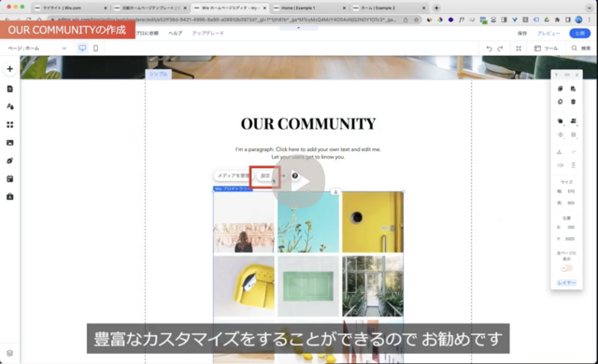Open the Media icon in left sidebar
Viewport: 598px width, 364px height.
10,143
